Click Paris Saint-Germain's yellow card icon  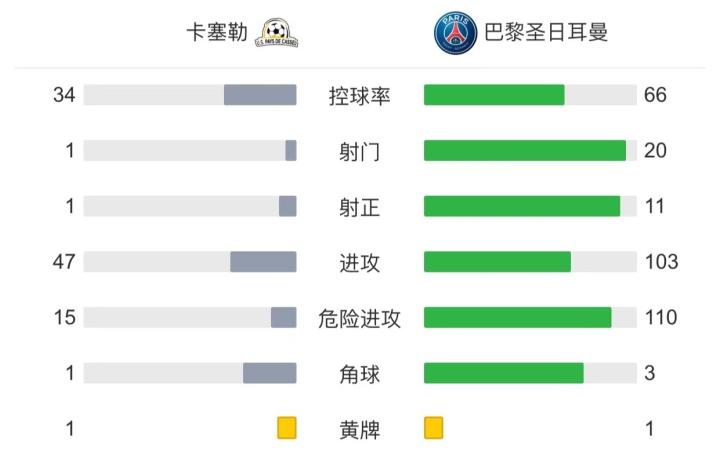point(434,429)
